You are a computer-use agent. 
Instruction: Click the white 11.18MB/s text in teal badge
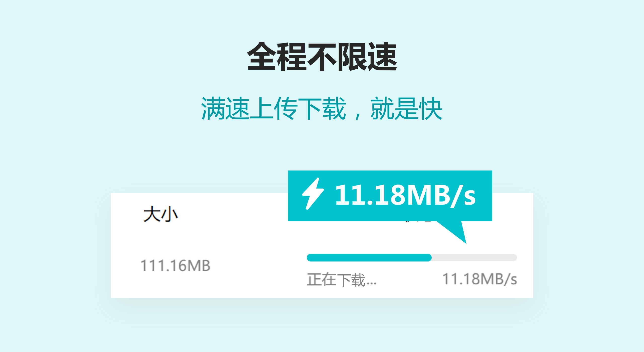click(x=405, y=195)
